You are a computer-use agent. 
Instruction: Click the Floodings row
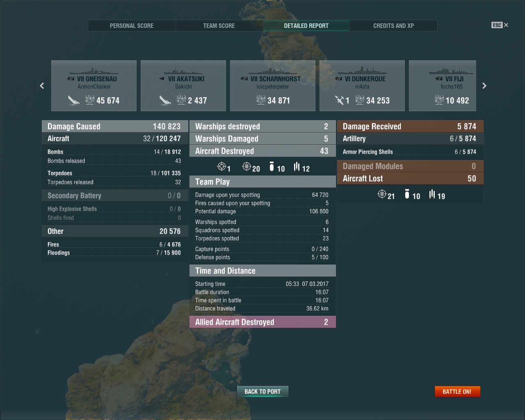(x=114, y=253)
